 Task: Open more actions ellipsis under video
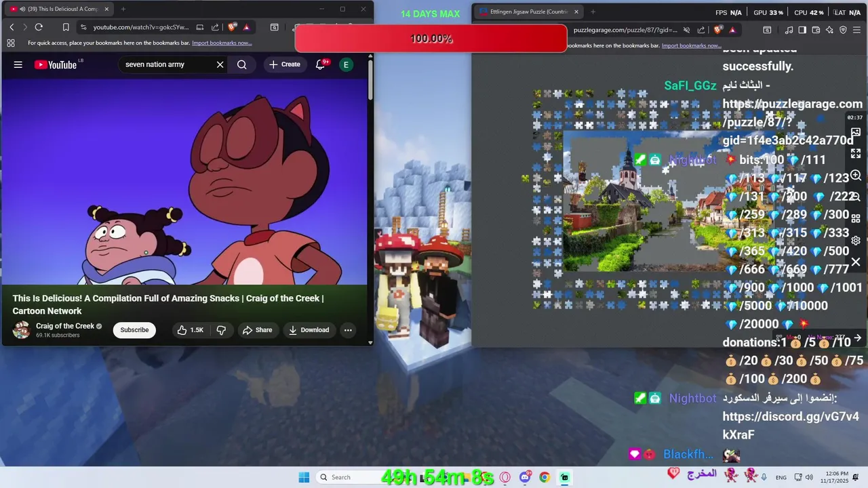pyautogui.click(x=348, y=330)
